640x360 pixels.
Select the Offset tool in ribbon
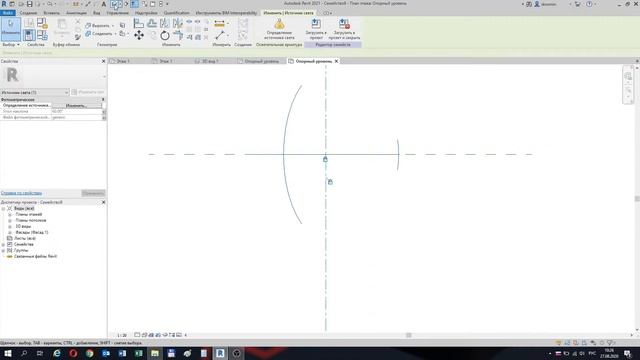(152, 24)
